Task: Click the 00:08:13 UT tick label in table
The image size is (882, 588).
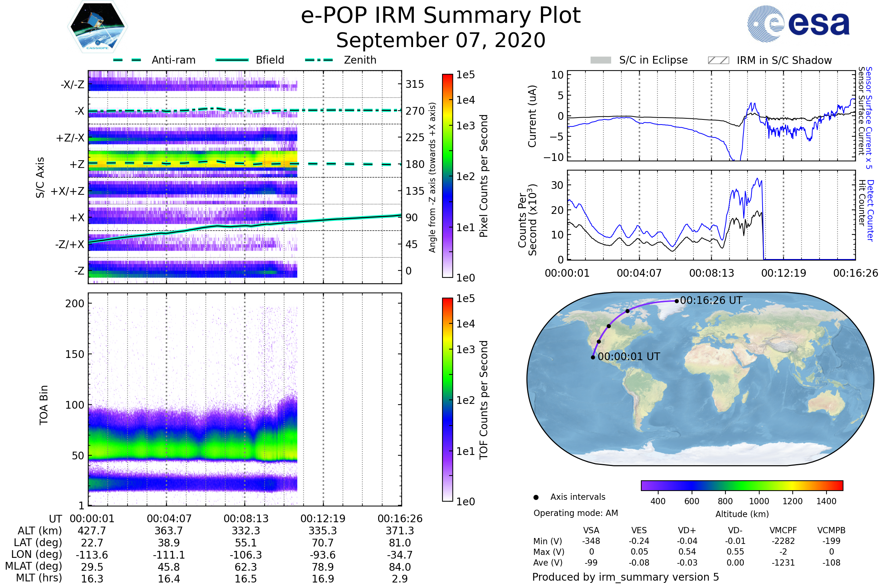Action: pos(246,519)
